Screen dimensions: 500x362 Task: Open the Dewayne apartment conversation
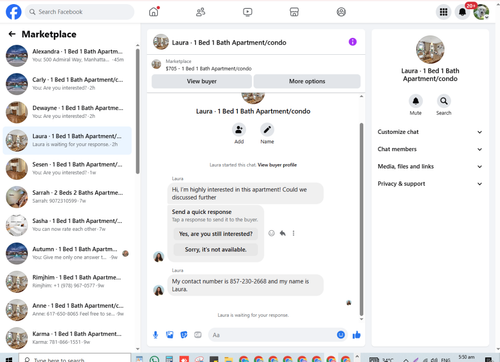[x=67, y=112]
